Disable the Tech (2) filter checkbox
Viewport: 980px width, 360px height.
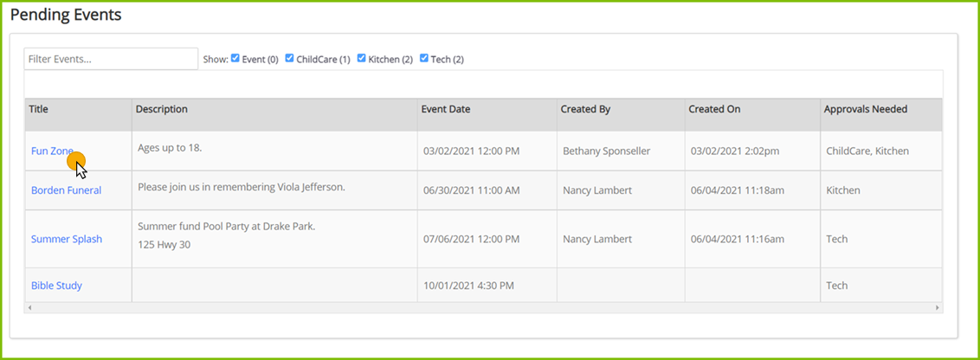[424, 59]
